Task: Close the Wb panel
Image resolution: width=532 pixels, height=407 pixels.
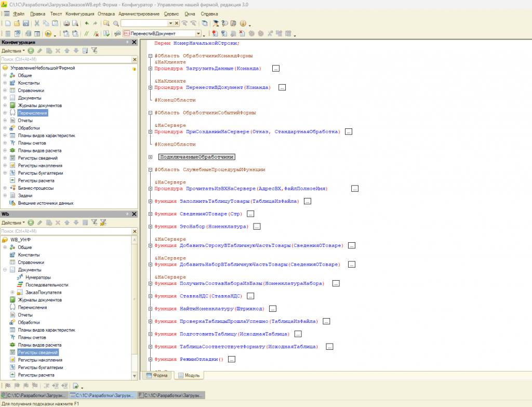Action: point(134,214)
